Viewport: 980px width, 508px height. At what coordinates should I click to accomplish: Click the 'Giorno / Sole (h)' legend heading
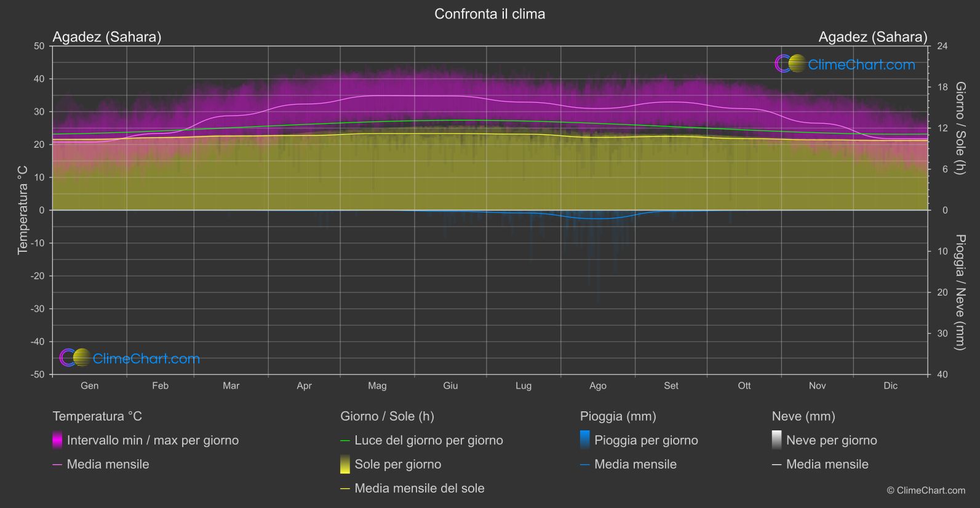coord(388,416)
